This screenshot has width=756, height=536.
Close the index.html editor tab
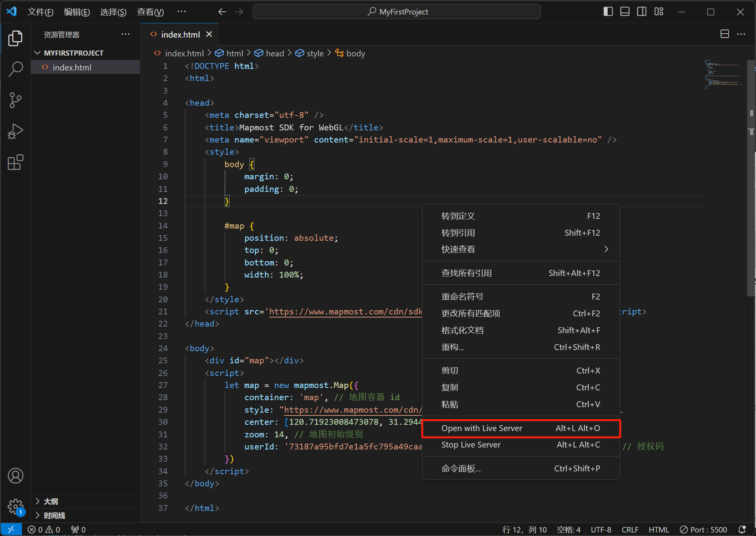point(209,34)
